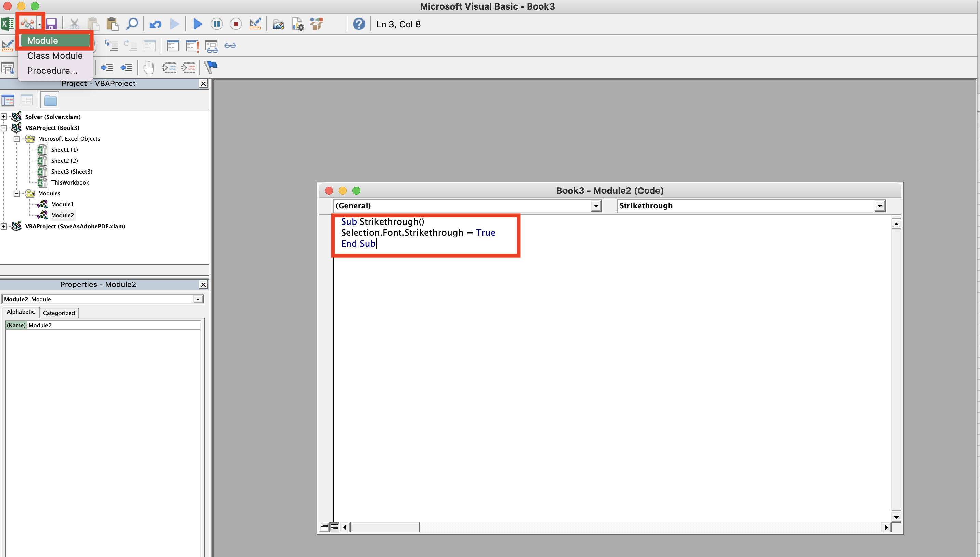Open the Module2 object dropdown in the Properties panel
The height and width of the screenshot is (557, 980).
pyautogui.click(x=198, y=300)
